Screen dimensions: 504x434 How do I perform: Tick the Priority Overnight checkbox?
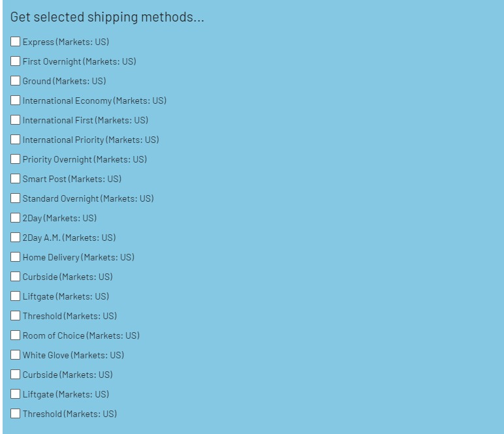click(15, 159)
